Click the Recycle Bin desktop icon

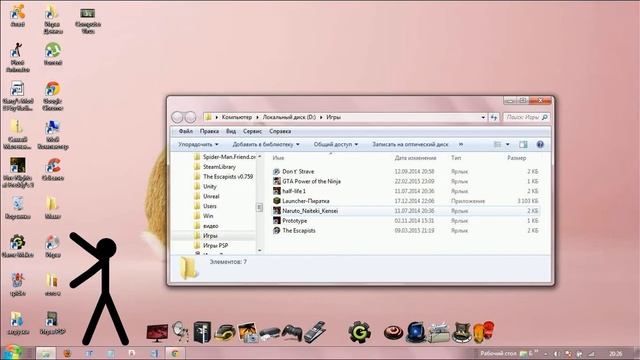pos(18,208)
